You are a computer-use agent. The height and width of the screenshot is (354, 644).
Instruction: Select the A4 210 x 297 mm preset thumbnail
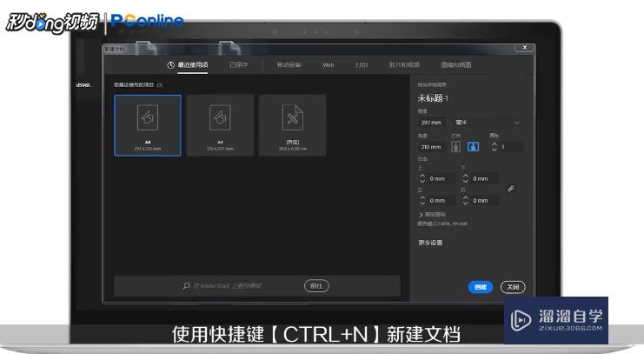click(220, 125)
